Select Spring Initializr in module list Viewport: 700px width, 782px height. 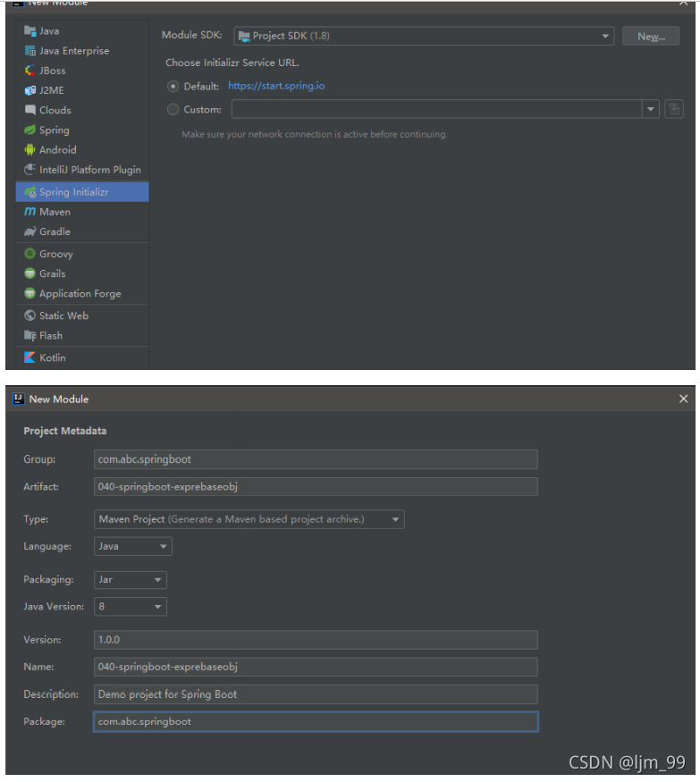[x=82, y=192]
